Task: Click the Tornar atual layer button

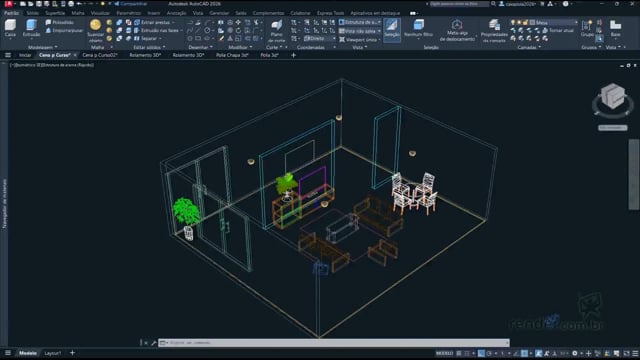Action: [x=558, y=31]
